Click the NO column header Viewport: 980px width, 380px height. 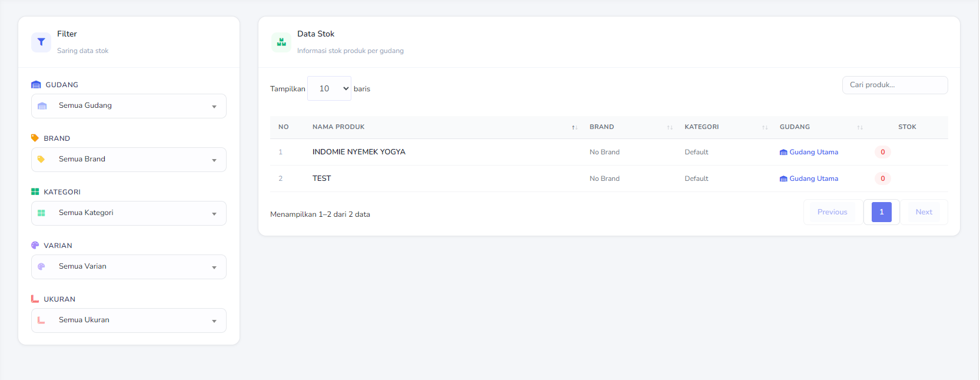284,127
